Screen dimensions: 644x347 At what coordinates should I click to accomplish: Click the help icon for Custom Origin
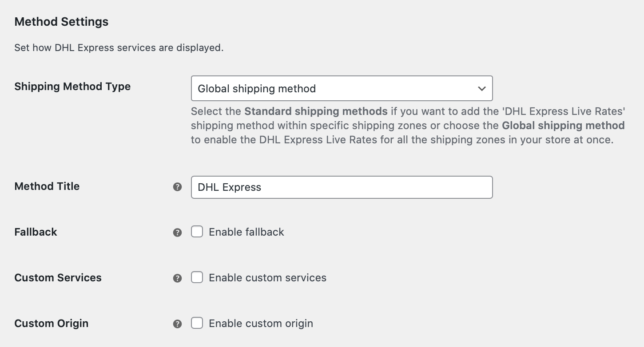[x=177, y=323]
